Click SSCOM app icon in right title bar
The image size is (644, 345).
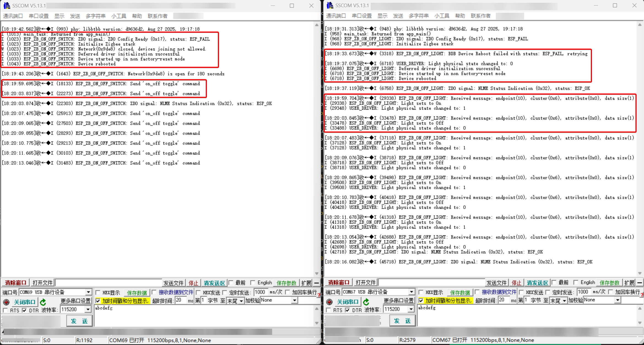tap(330, 6)
